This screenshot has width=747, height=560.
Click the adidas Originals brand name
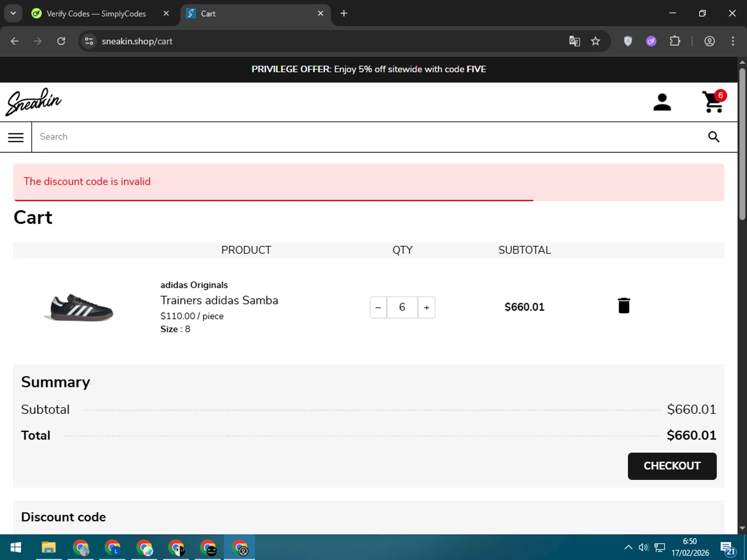(194, 285)
